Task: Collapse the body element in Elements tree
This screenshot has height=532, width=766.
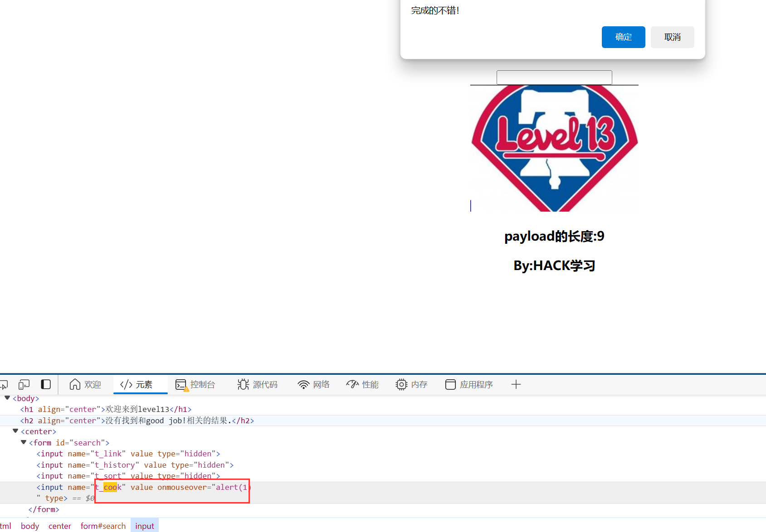Action: click(7, 398)
